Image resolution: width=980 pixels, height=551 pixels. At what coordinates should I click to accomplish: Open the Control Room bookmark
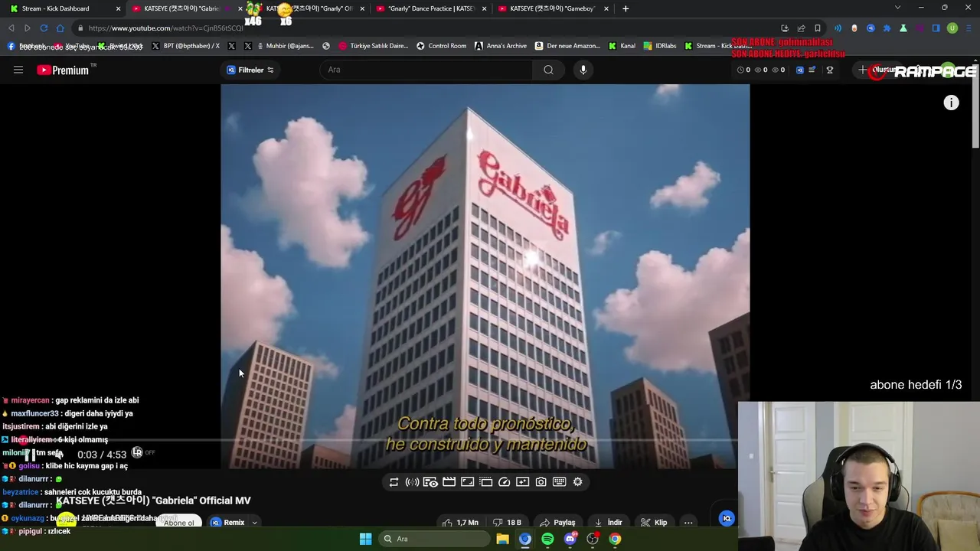point(441,46)
